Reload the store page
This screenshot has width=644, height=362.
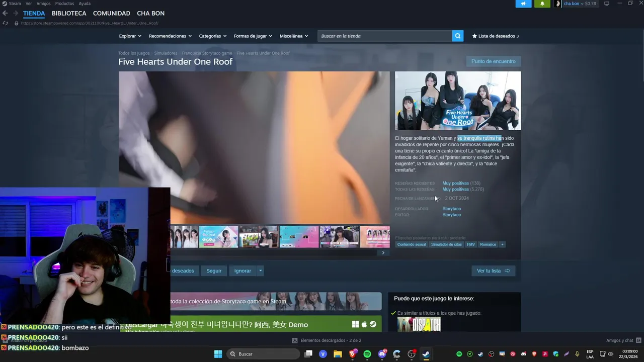point(6,23)
